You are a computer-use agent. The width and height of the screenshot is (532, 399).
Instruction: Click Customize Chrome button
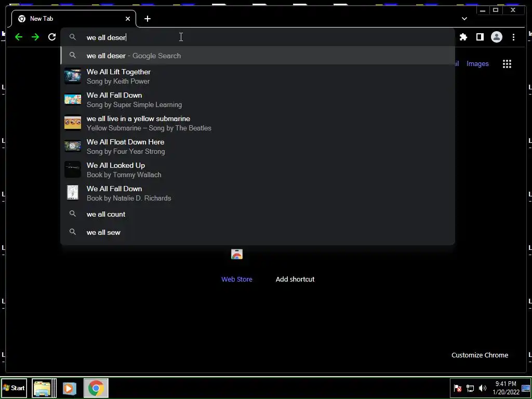tap(480, 355)
